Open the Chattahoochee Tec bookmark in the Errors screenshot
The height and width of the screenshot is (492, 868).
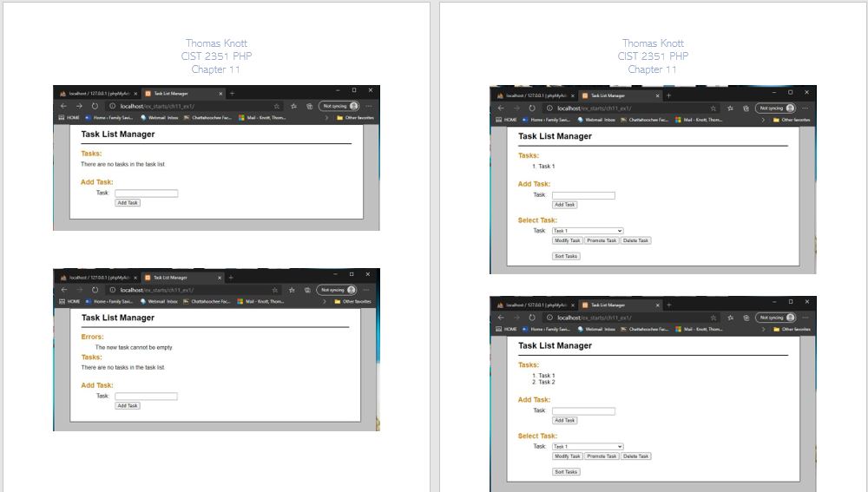207,302
